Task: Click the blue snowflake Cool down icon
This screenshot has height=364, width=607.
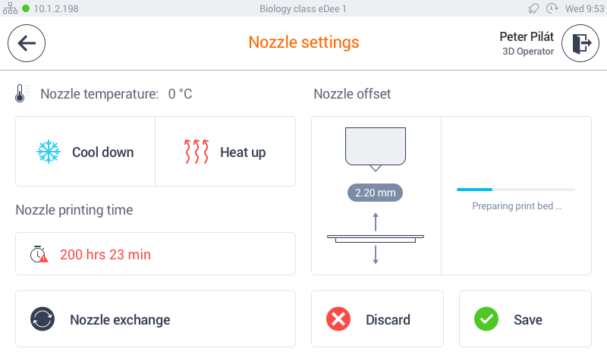Action: click(49, 152)
